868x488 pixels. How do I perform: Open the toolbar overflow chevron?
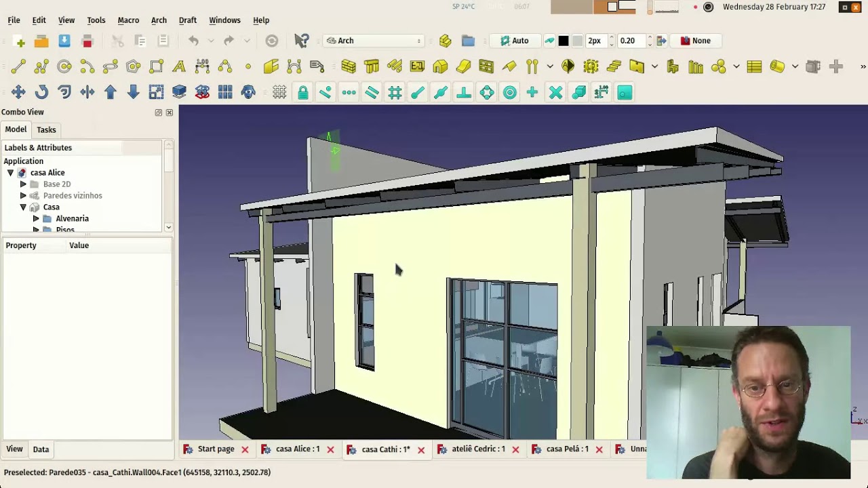(x=863, y=66)
